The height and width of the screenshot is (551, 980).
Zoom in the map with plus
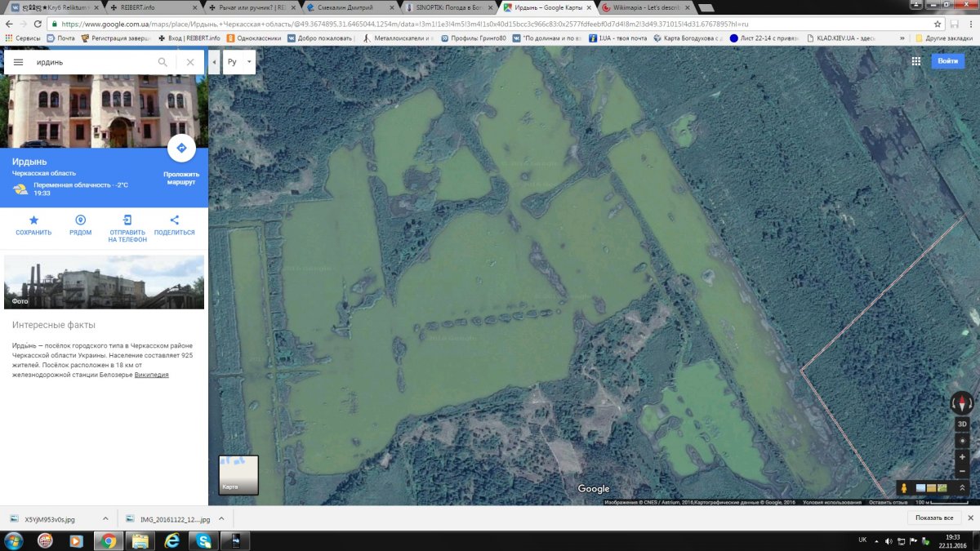pos(962,457)
